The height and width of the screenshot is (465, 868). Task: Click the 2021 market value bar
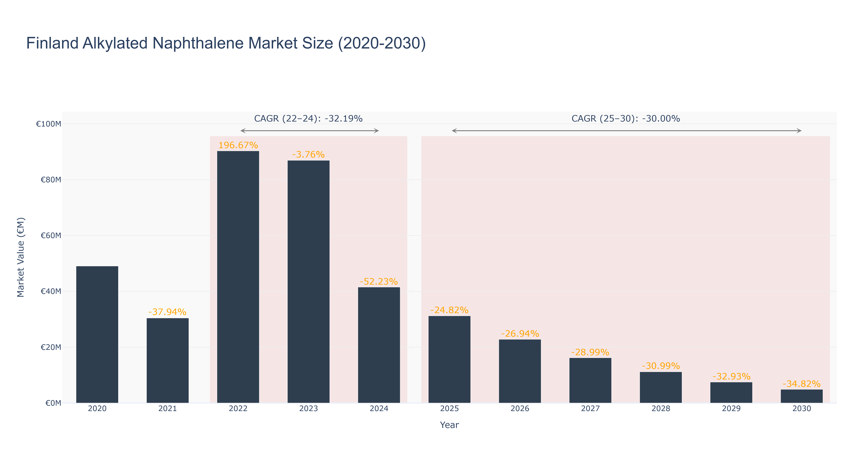(x=167, y=360)
